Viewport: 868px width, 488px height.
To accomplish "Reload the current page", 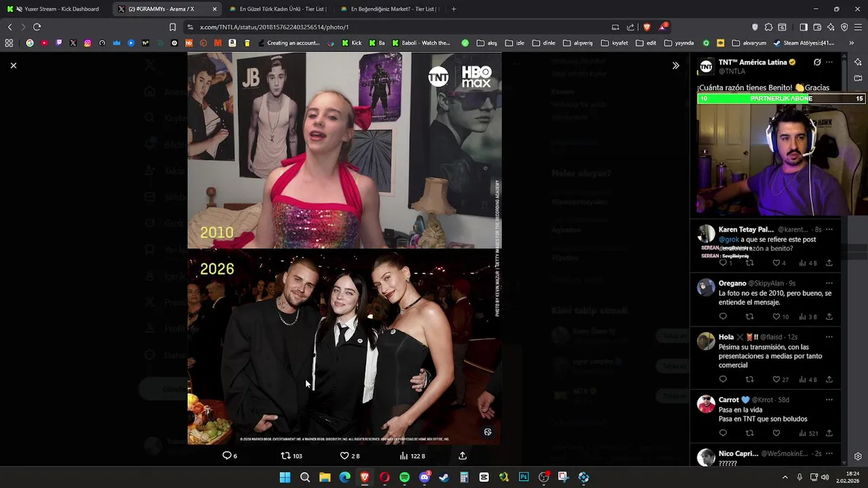I will (x=37, y=27).
